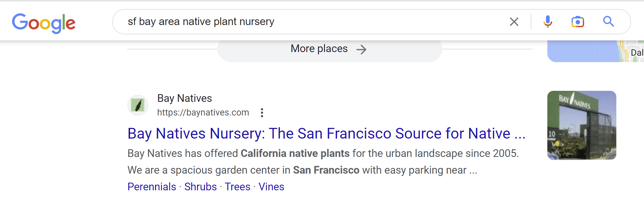Click the Bay Natives storefront thumbnail
This screenshot has width=644, height=199.
point(582,125)
